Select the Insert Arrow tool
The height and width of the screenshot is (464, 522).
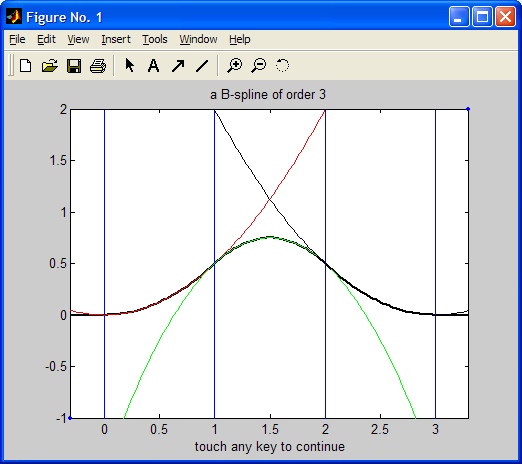178,65
